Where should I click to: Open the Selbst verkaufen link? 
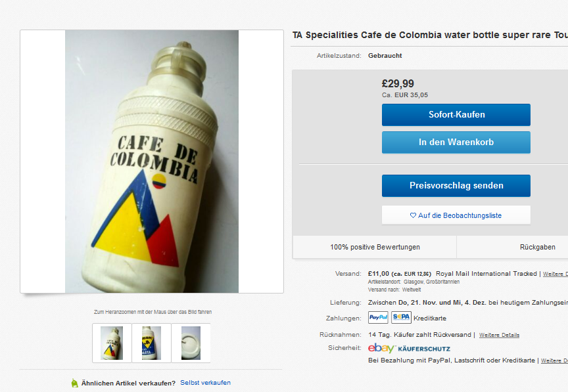tap(206, 383)
